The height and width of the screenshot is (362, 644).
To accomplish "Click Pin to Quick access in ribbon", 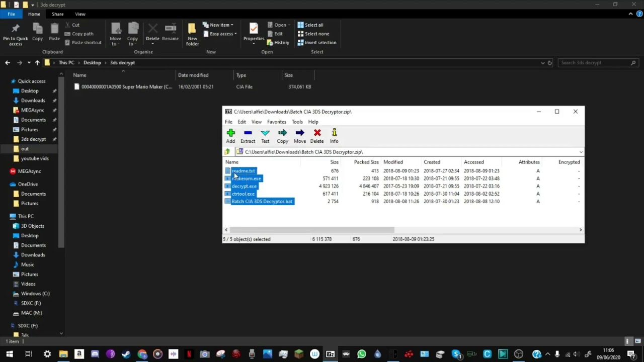I will 16,34.
